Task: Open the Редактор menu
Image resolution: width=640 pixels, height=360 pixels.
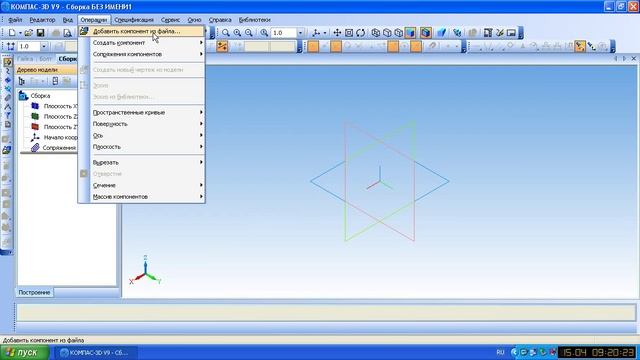Action: [42, 20]
